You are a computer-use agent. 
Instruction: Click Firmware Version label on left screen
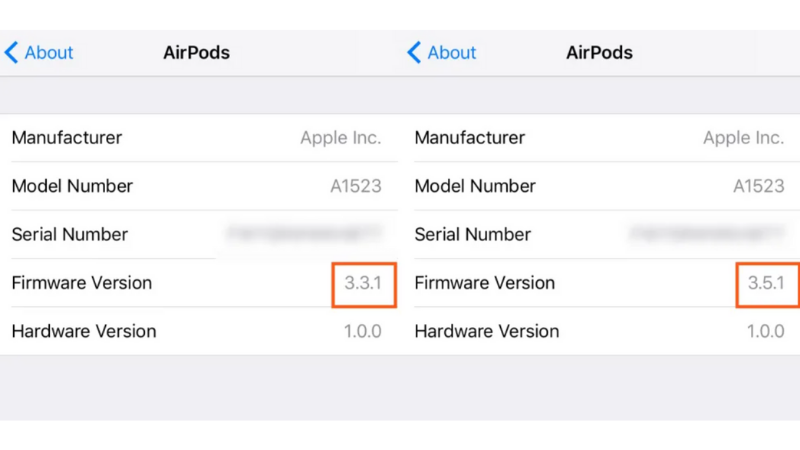click(82, 283)
